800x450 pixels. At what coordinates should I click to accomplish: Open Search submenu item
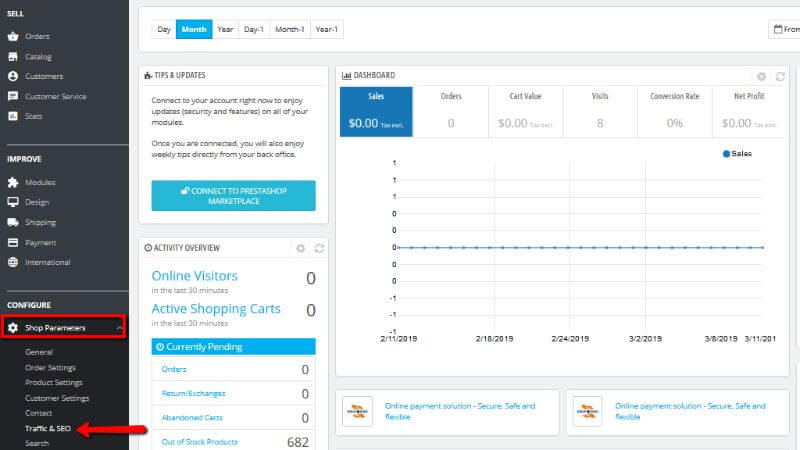(37, 443)
